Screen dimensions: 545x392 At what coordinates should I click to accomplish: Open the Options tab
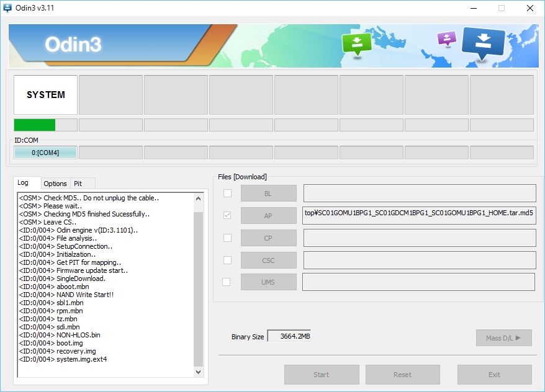coord(55,184)
